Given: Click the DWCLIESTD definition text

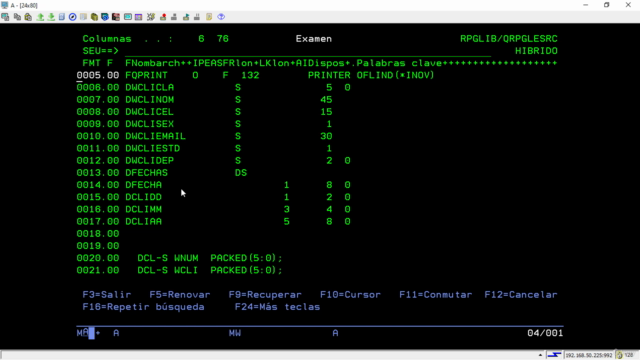Looking at the screenshot, I should click(x=153, y=149).
